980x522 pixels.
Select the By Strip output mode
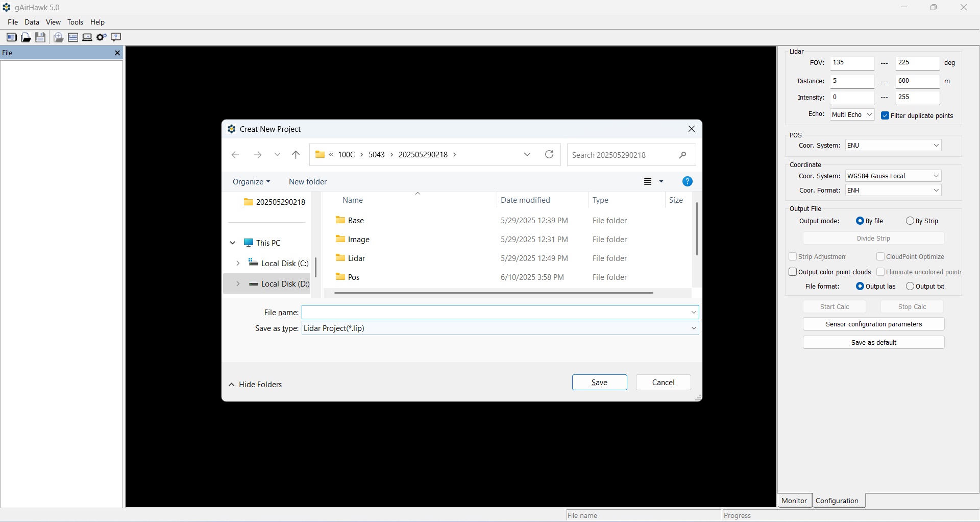[x=910, y=221]
